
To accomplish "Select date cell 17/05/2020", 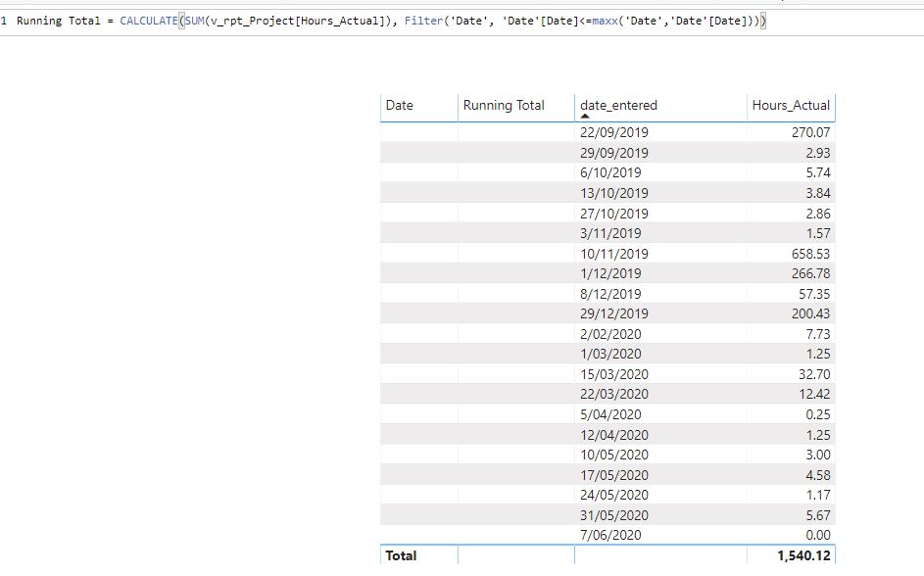I will [x=613, y=475].
